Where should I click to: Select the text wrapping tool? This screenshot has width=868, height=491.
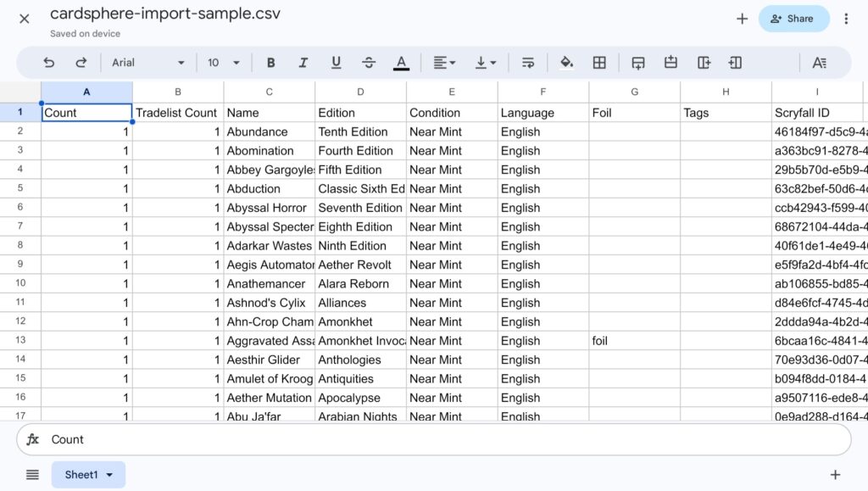coord(528,62)
